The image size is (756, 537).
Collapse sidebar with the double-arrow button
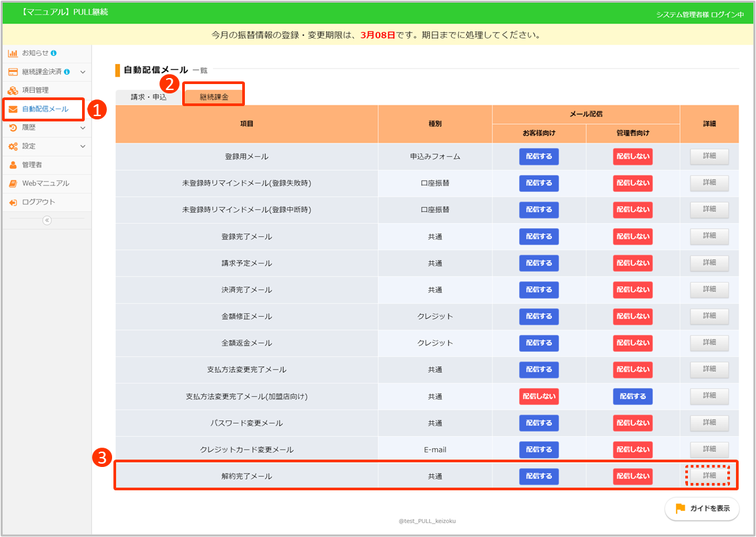coord(47,221)
